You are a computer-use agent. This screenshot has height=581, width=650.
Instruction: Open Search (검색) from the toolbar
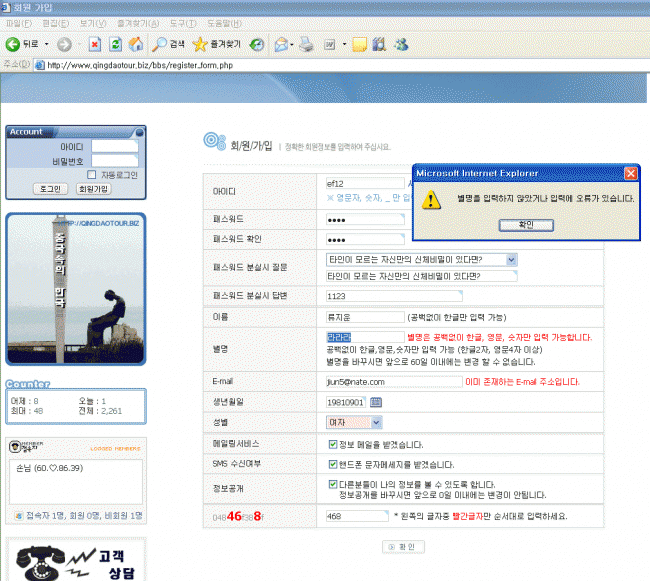pos(169,44)
